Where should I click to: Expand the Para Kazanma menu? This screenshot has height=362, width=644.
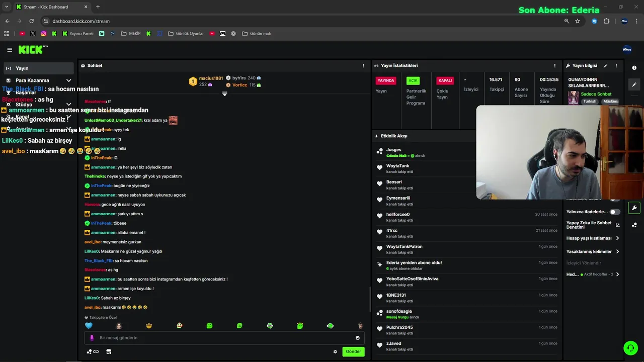(38, 80)
